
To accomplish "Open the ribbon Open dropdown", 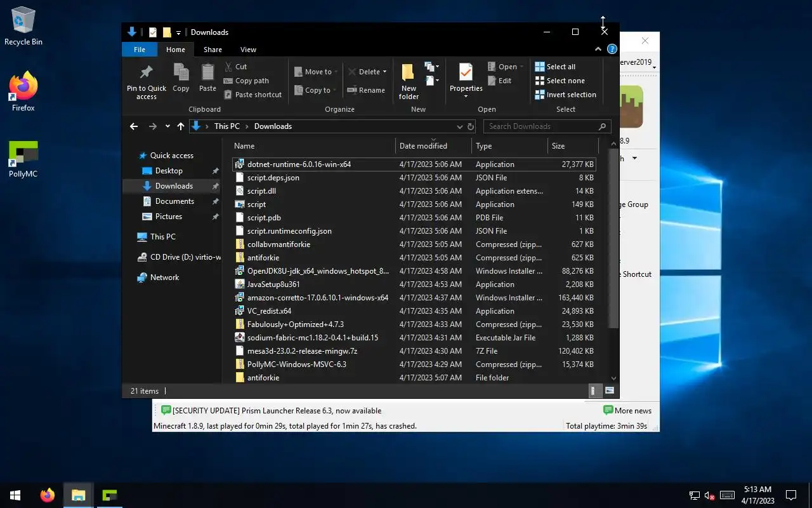I will pyautogui.click(x=506, y=67).
